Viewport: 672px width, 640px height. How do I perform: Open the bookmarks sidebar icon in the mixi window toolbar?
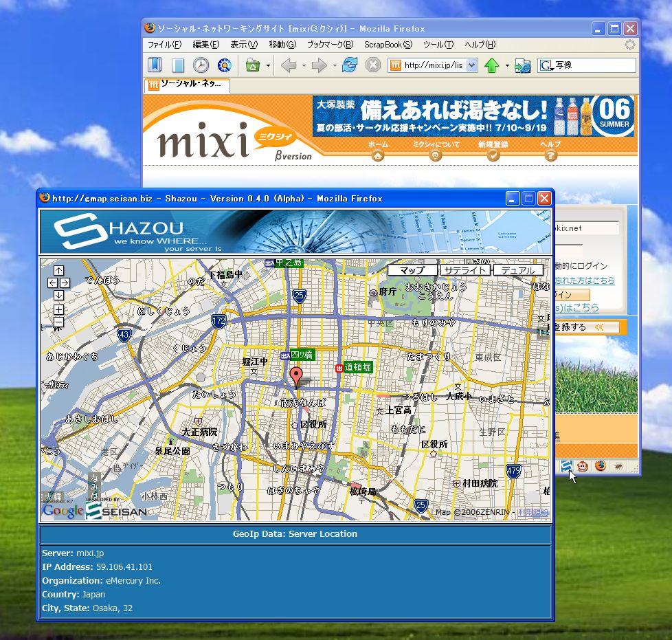click(x=155, y=65)
